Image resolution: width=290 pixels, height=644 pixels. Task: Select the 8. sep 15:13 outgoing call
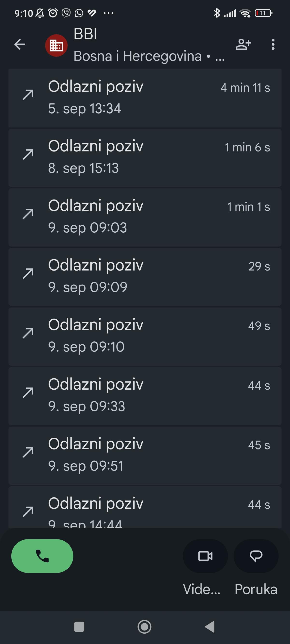pyautogui.click(x=145, y=157)
